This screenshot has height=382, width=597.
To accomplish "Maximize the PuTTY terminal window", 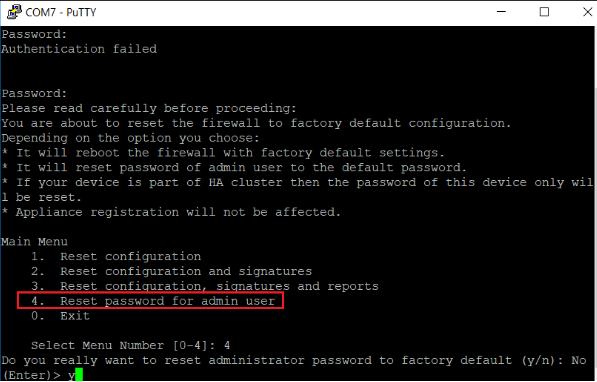I will click(544, 12).
